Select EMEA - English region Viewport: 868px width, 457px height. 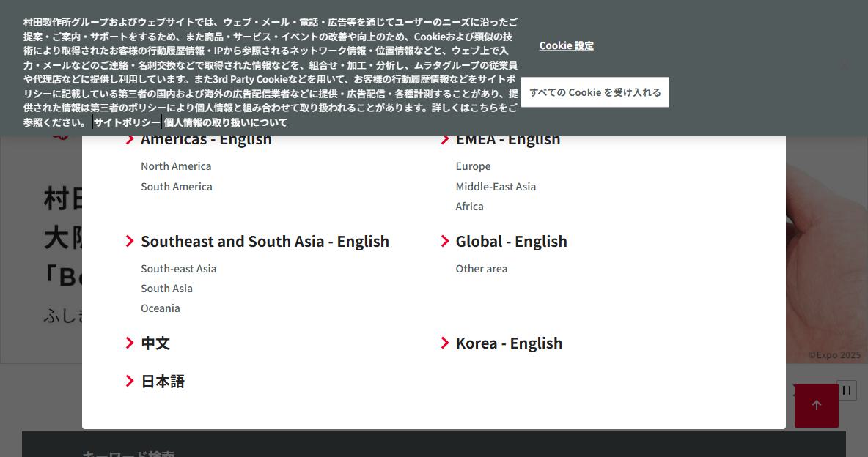pos(507,141)
